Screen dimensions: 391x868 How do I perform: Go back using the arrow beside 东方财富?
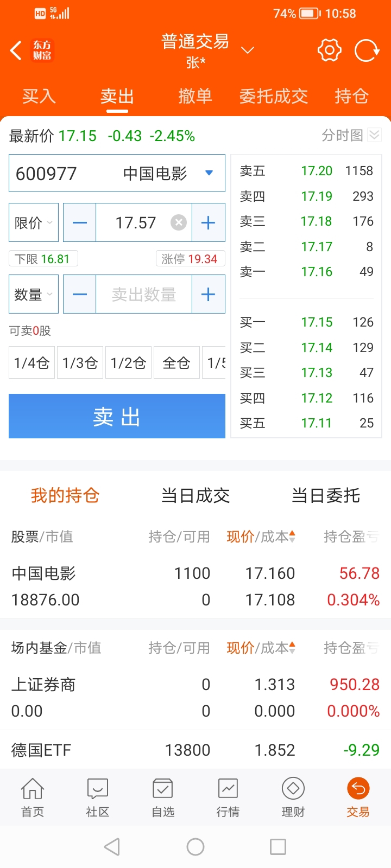[16, 50]
